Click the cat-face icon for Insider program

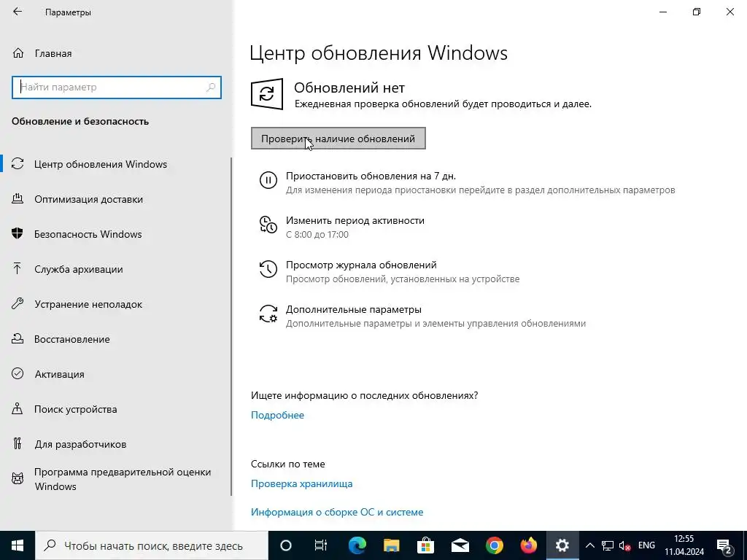(18, 479)
